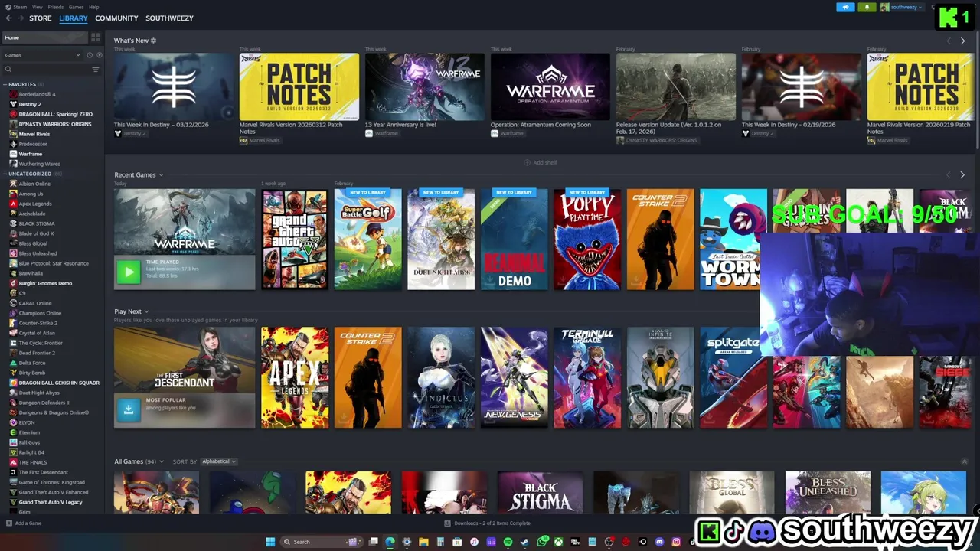Open Black Stigma tile in All Games
This screenshot has width=980, height=551.
(540, 492)
